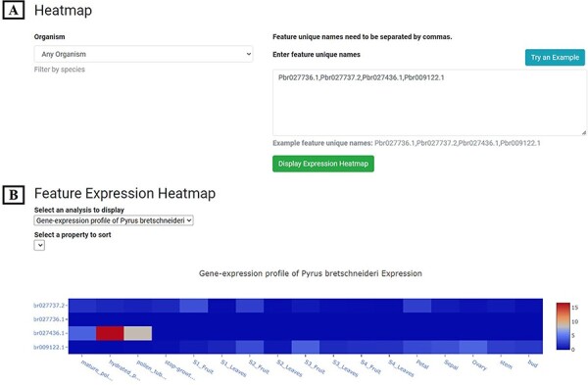The image size is (588, 385).
Task: Click the br027736.1 gene row label
Action: (x=50, y=319)
